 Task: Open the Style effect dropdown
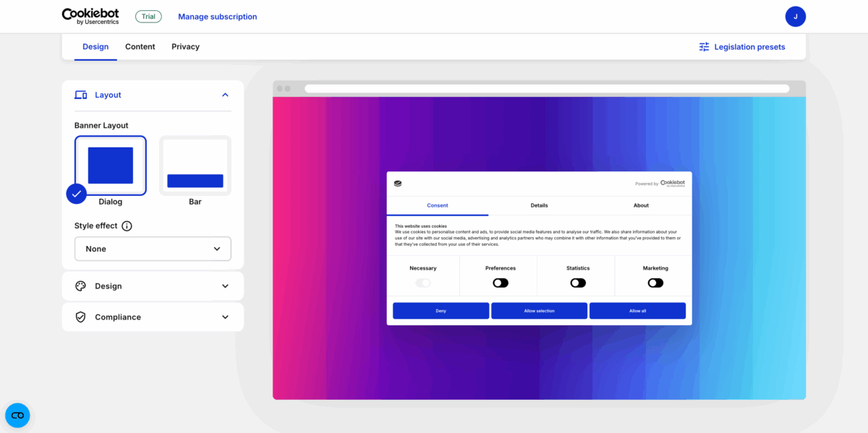tap(153, 249)
